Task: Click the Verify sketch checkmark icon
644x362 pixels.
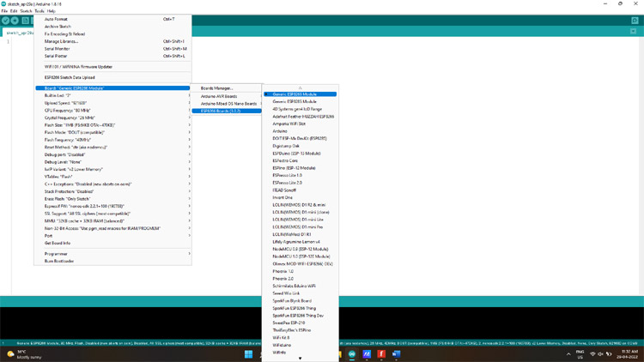Action: (x=5, y=21)
